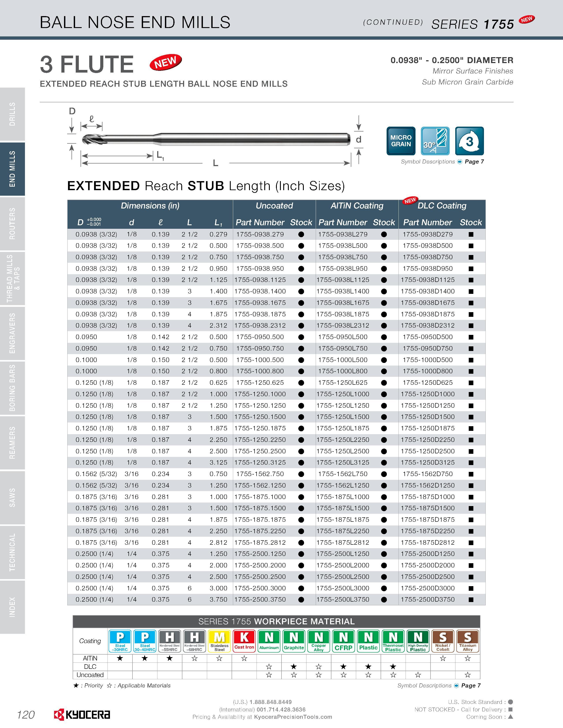The image size is (563, 728).
Task: Click the yellow M Stainless Steel icon
Action: [219, 641]
